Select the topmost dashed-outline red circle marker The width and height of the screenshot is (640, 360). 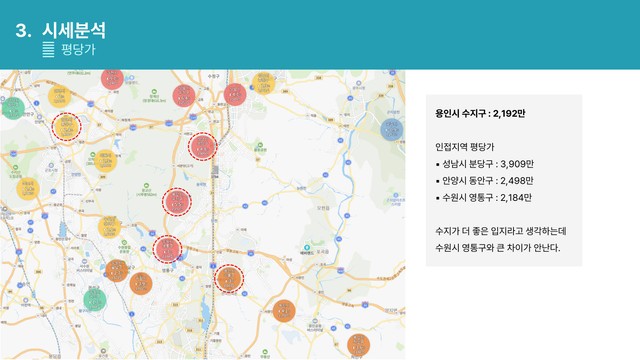pos(202,147)
